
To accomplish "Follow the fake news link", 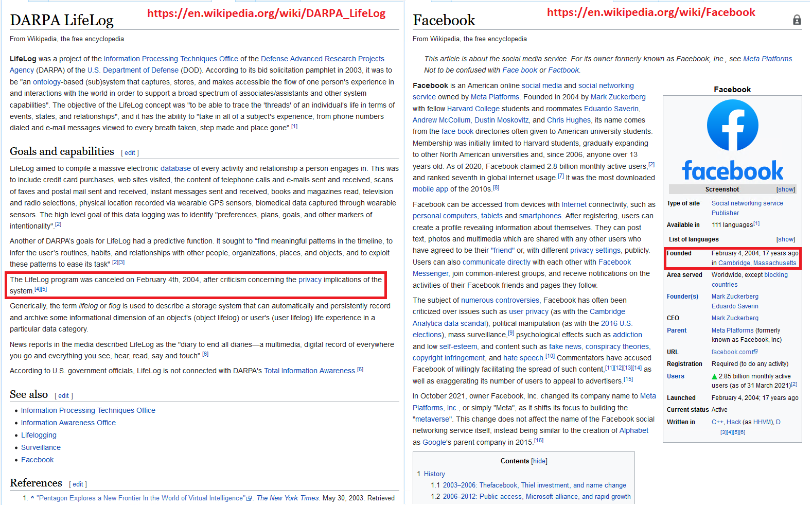I will pyautogui.click(x=565, y=346).
